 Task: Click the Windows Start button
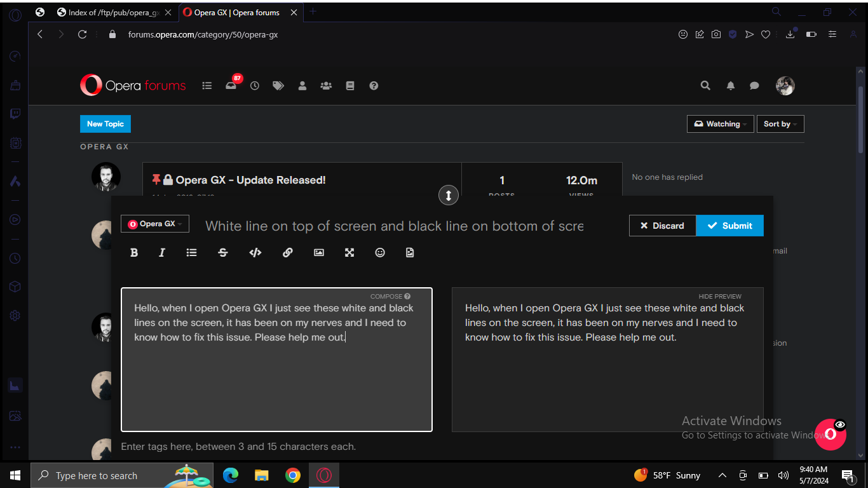(x=15, y=475)
